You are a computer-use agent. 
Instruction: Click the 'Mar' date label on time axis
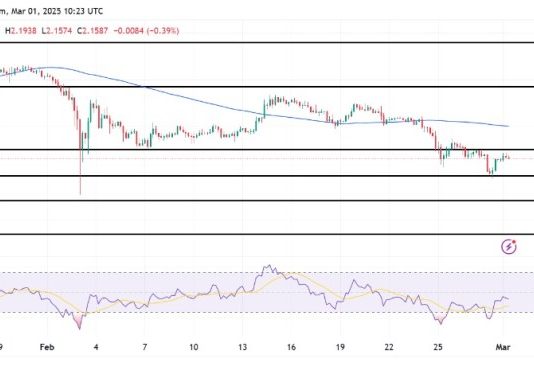[x=503, y=347]
